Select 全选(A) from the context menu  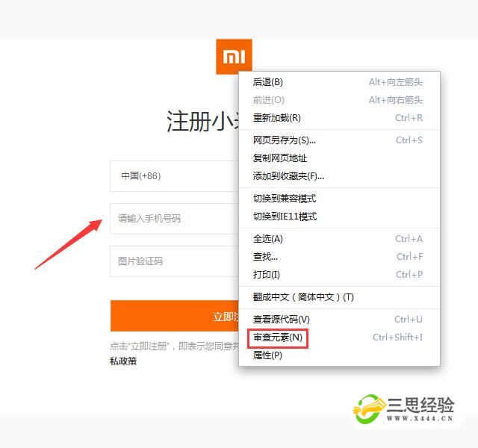(x=268, y=239)
